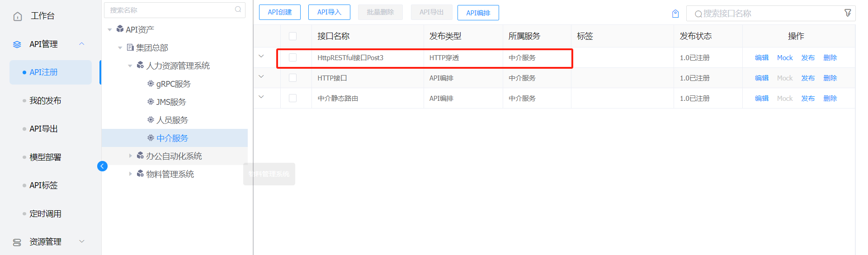Click the API管理 layers icon

coord(17,44)
